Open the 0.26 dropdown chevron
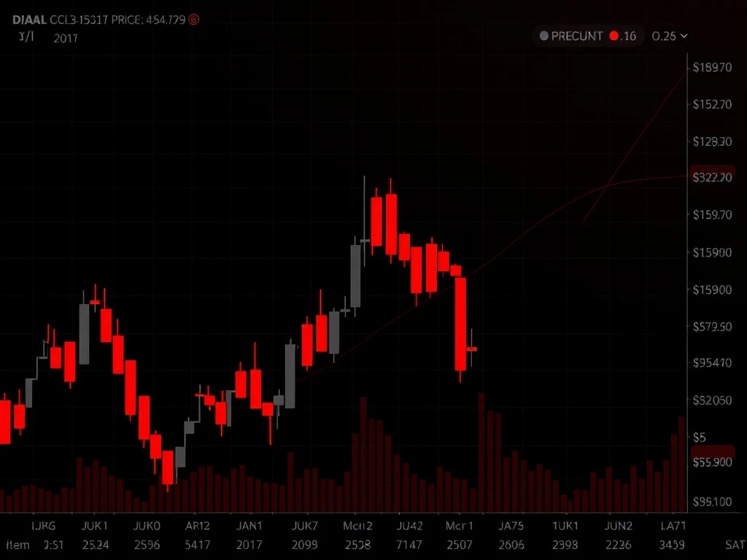 [x=684, y=36]
